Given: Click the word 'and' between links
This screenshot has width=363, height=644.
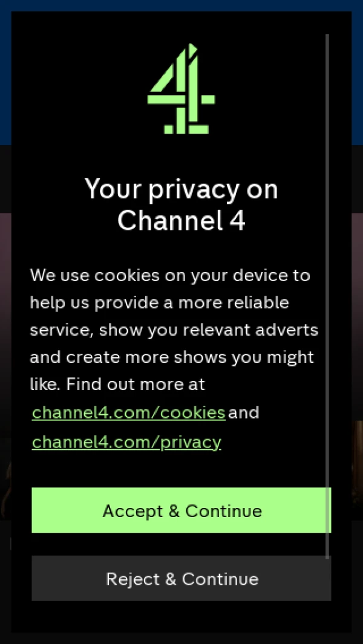Looking at the screenshot, I should [x=244, y=412].
